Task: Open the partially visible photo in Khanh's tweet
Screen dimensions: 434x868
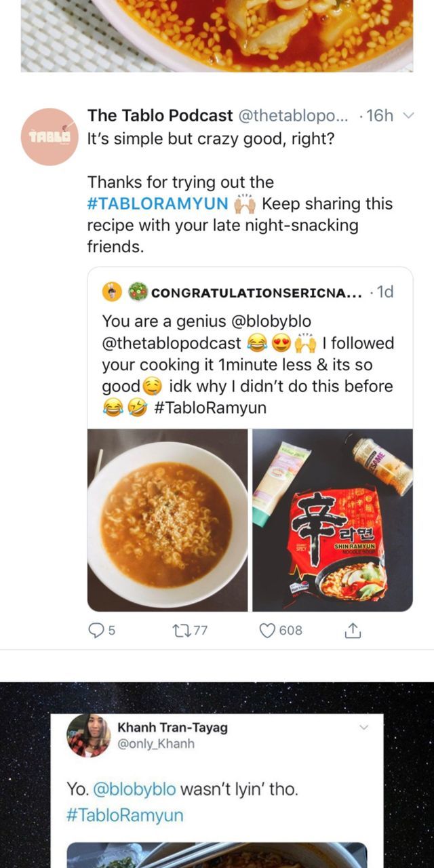Action: (x=217, y=855)
